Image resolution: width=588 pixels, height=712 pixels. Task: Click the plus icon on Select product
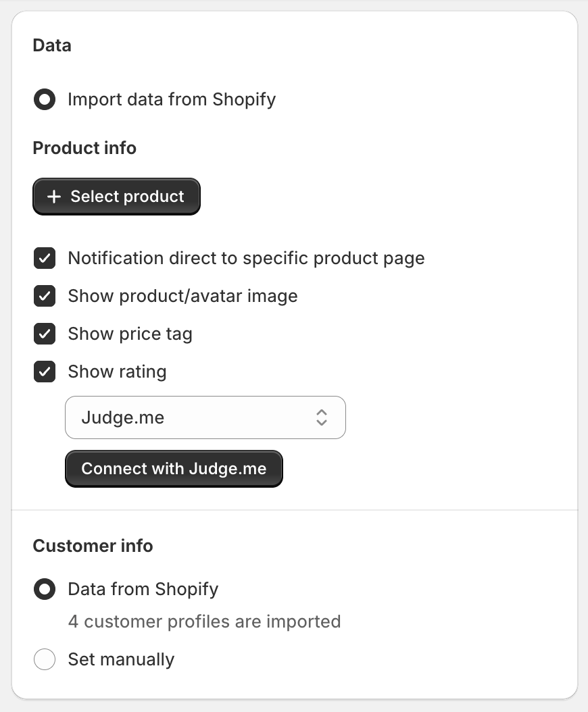(x=54, y=197)
